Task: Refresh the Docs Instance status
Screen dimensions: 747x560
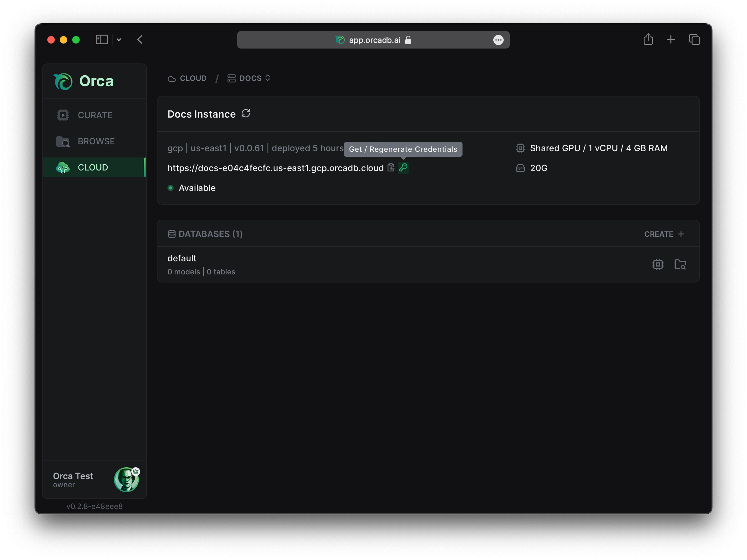Action: (246, 114)
